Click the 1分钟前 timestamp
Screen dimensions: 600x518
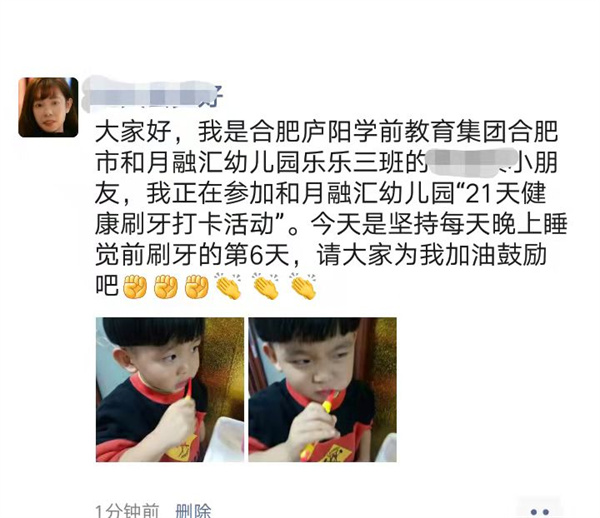pos(127,511)
